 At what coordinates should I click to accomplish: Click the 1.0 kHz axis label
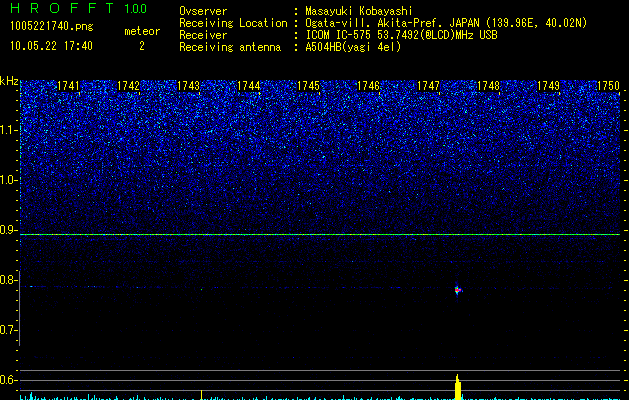point(8,180)
